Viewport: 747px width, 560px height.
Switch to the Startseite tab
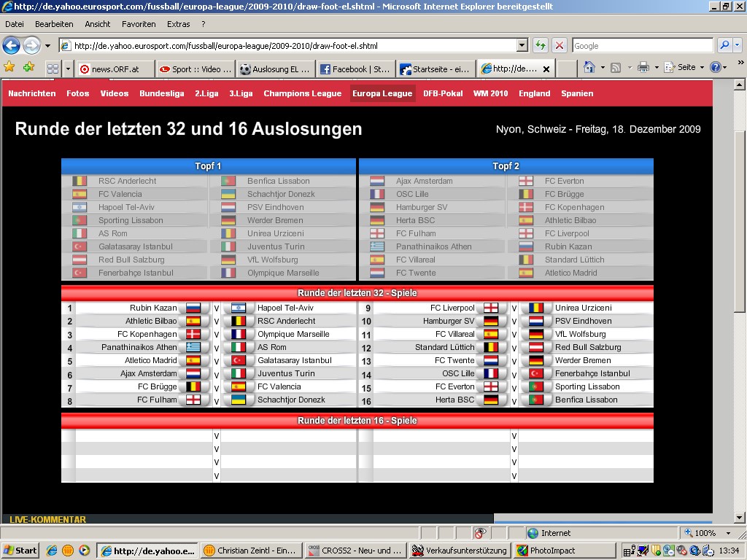click(436, 69)
